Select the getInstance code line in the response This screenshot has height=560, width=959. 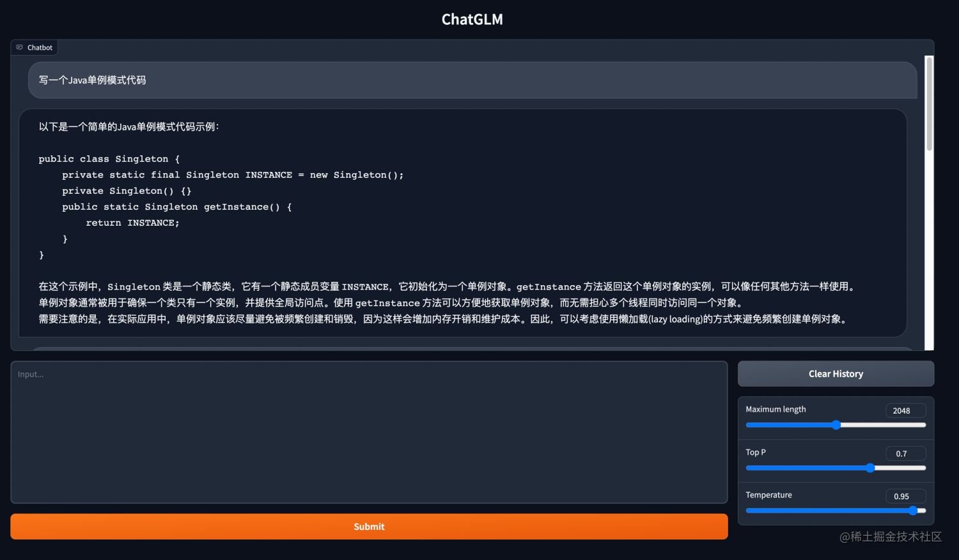click(176, 206)
